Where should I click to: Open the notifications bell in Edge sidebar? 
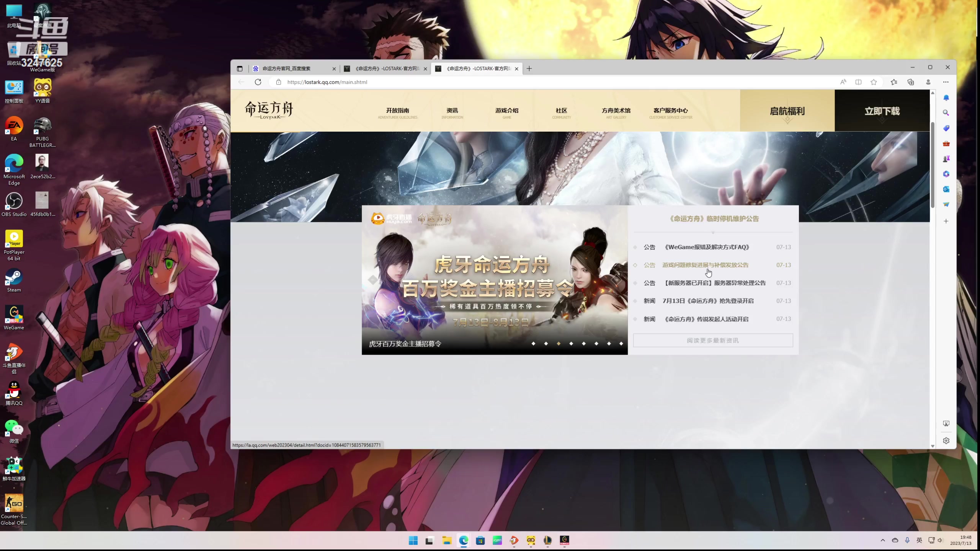coord(946,98)
